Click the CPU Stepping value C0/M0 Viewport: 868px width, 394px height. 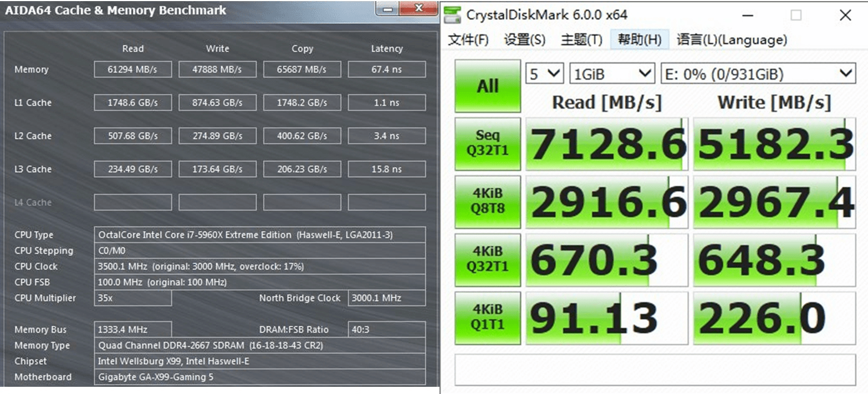(x=260, y=250)
